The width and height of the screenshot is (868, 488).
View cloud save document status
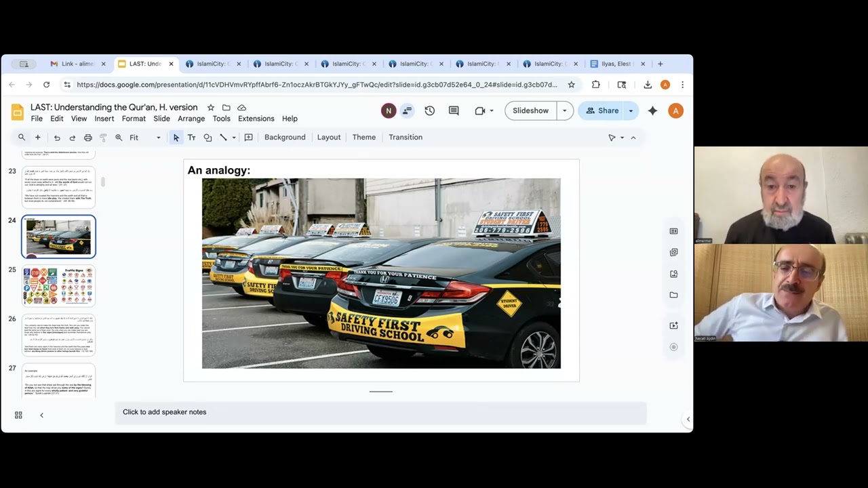tap(242, 108)
